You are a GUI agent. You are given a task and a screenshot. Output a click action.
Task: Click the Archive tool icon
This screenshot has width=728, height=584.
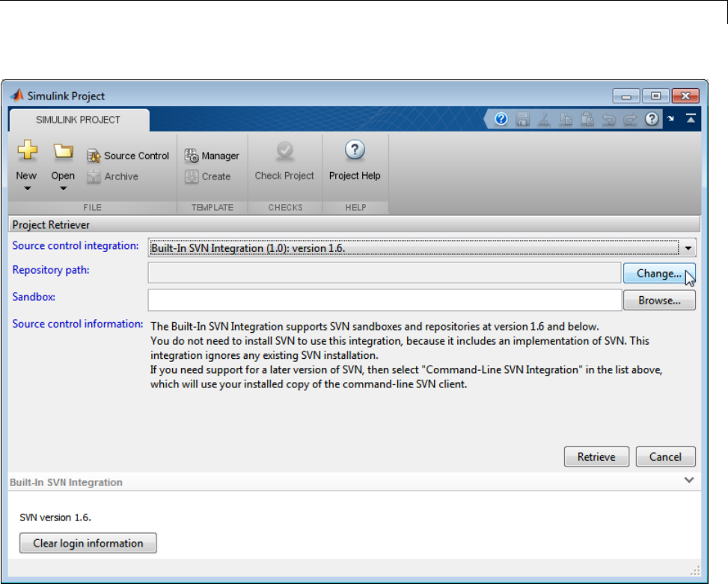[x=94, y=176]
